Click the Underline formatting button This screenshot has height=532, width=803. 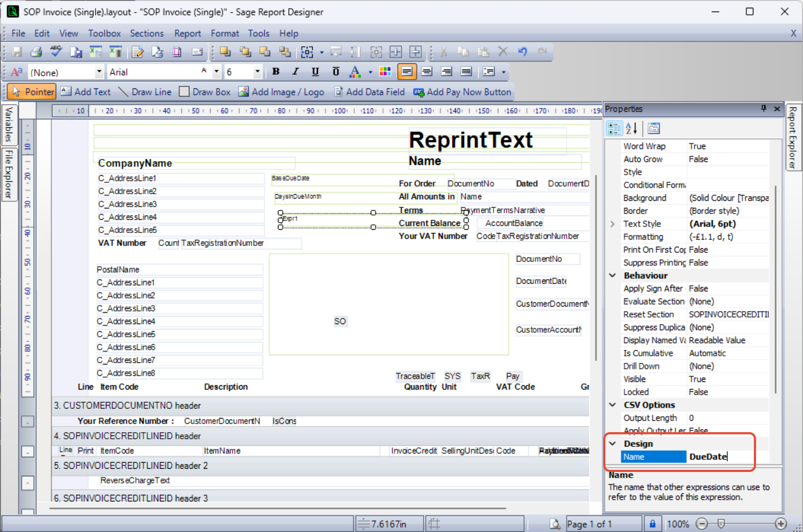(315, 71)
